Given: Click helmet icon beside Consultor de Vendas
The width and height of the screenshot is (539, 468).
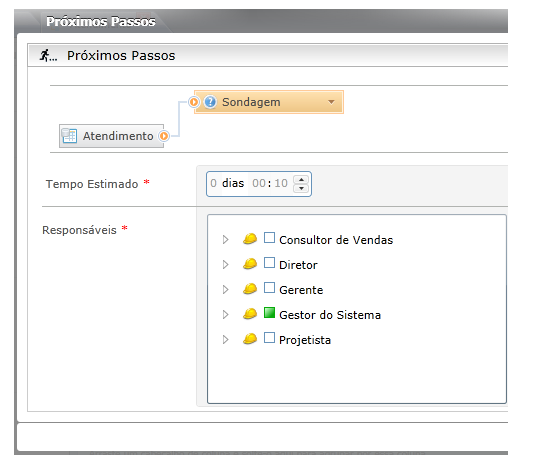Looking at the screenshot, I should point(250,239).
